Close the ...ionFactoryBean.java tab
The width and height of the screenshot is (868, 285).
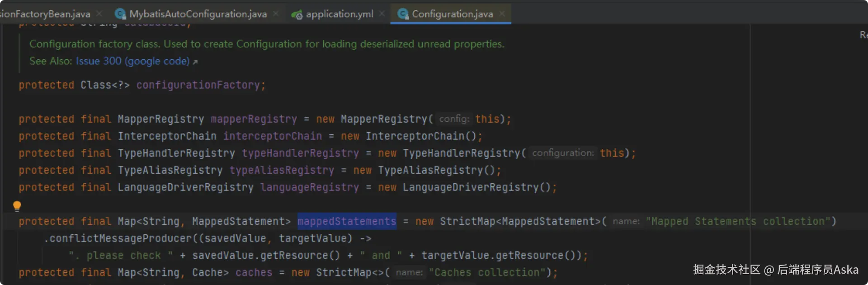click(x=99, y=14)
